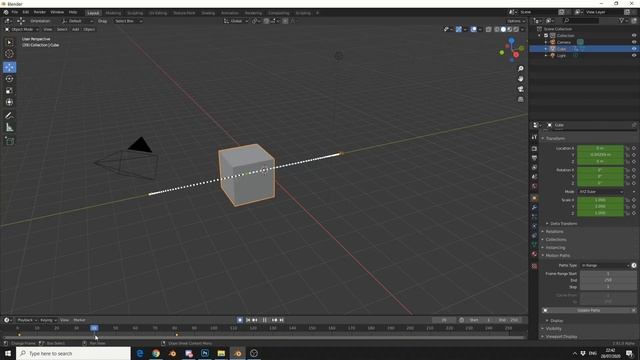Open the Render menu
640x360 pixels.
(x=40, y=12)
